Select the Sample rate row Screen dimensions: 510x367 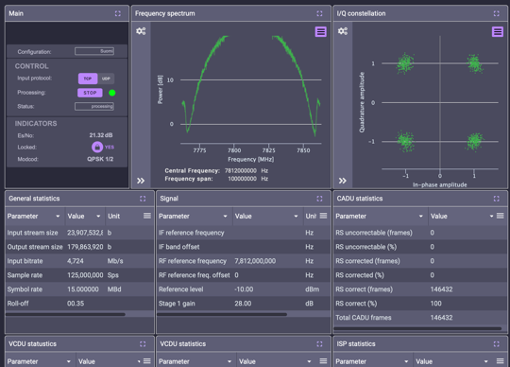click(x=80, y=275)
